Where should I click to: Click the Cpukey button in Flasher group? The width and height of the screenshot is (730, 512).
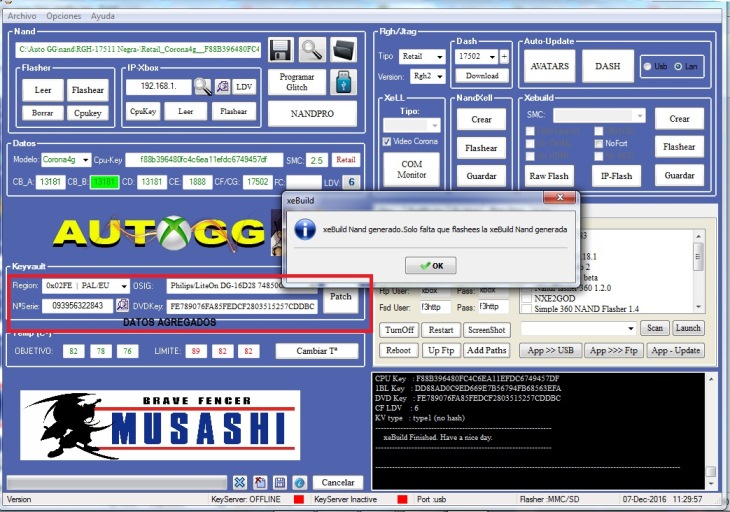pos(88,113)
